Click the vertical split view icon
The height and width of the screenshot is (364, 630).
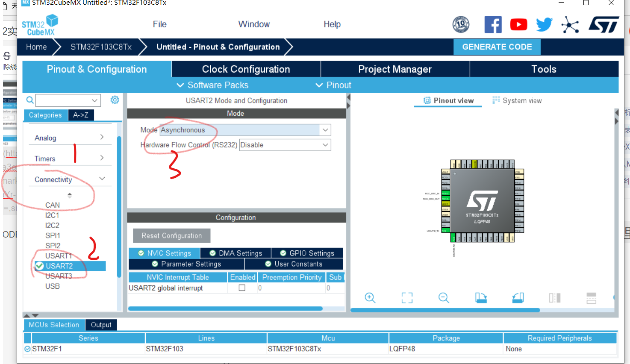(555, 298)
